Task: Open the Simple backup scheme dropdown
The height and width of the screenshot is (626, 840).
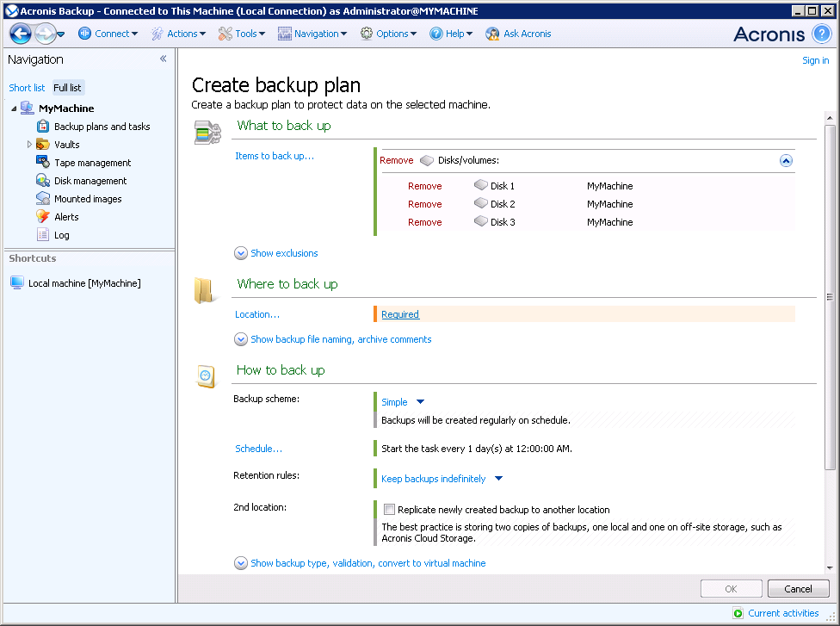Action: tap(403, 402)
